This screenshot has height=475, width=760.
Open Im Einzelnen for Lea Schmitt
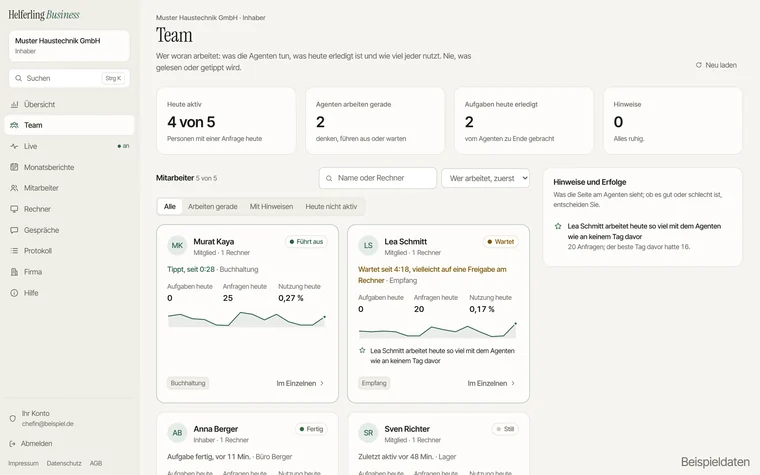pos(491,383)
